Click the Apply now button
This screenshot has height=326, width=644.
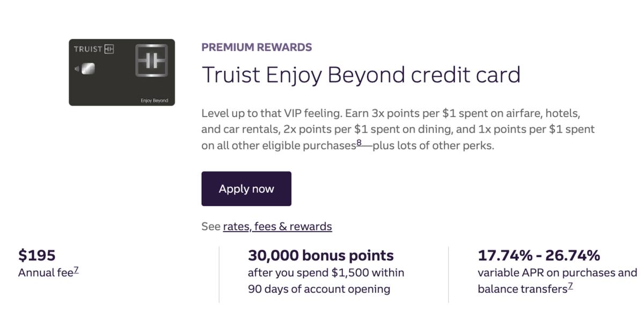click(x=246, y=189)
